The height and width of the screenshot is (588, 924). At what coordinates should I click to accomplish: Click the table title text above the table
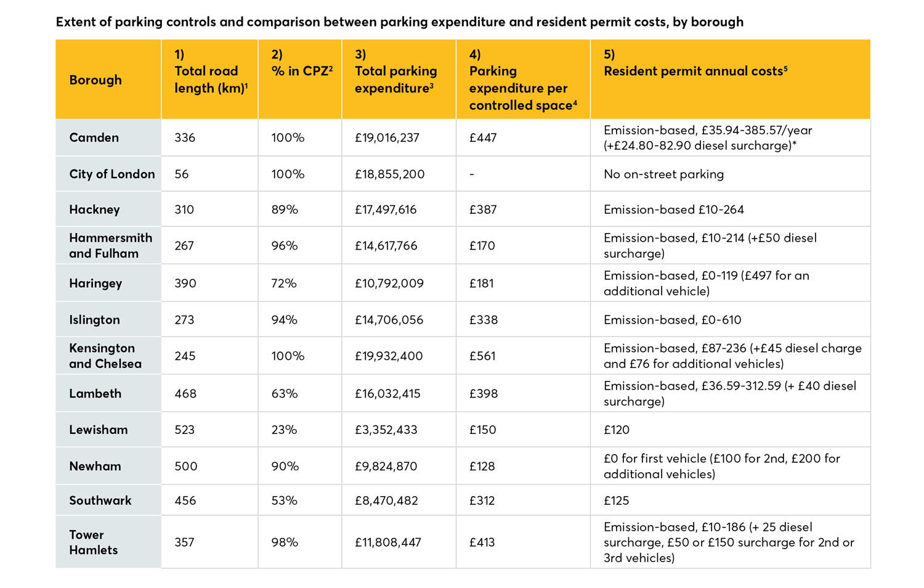click(x=399, y=22)
